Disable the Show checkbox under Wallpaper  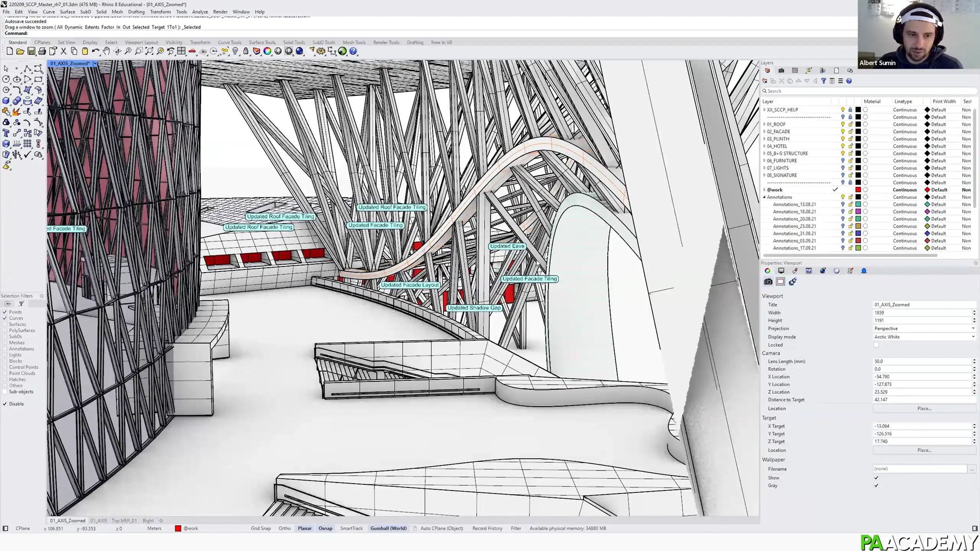(x=876, y=477)
